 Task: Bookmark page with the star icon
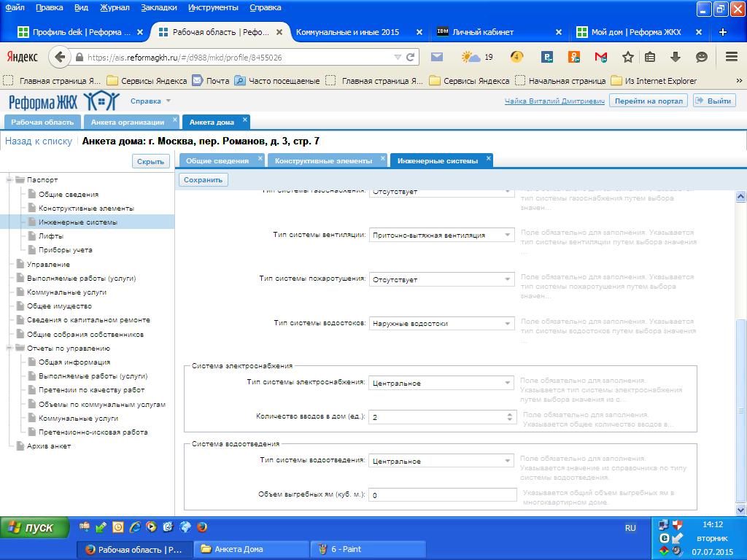click(628, 57)
